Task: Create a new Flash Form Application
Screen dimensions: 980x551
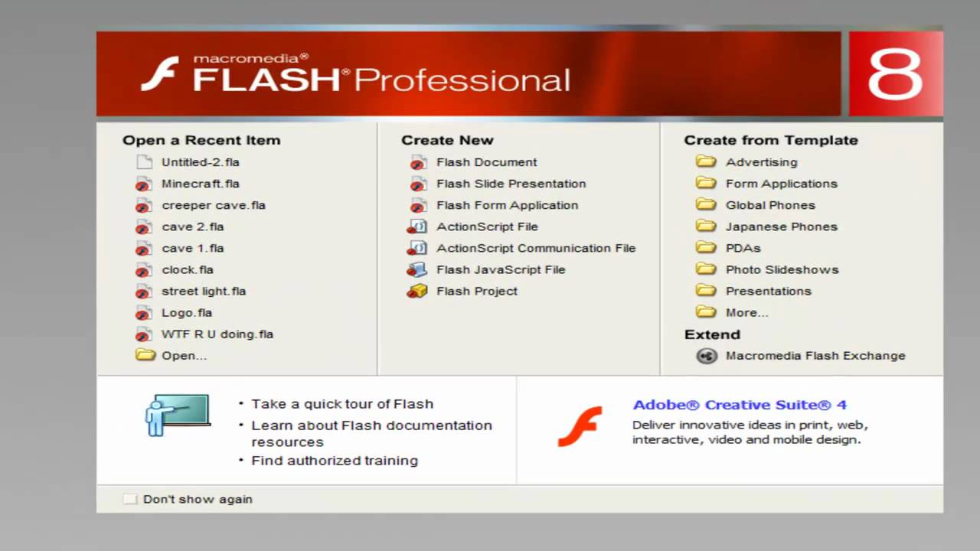Action: 508,205
